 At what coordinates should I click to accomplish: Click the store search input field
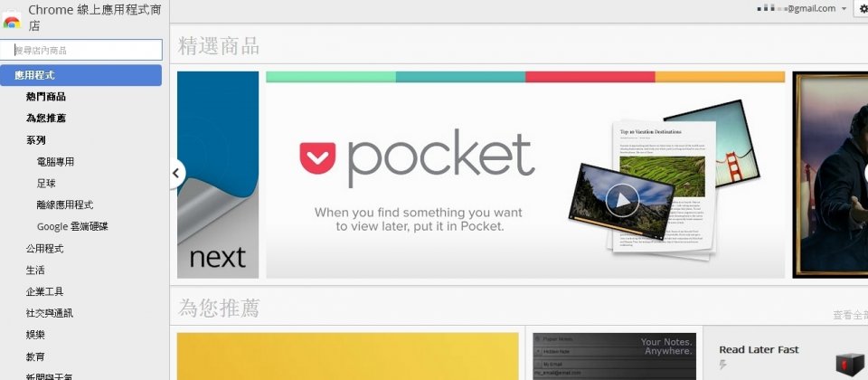click(81, 50)
